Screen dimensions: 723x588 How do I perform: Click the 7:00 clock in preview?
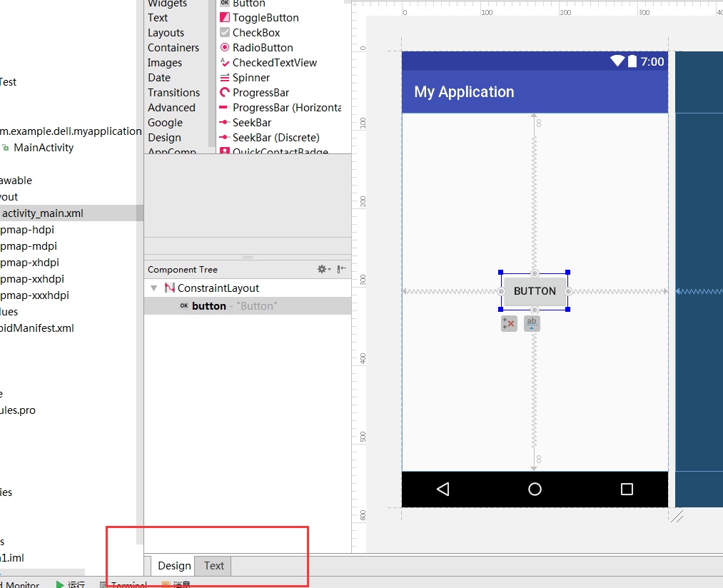point(652,61)
